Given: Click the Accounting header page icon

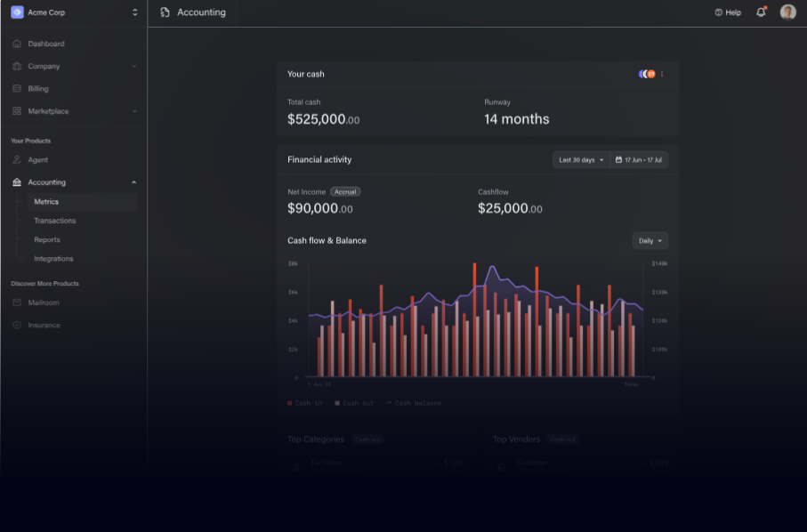Looking at the screenshot, I should (x=165, y=12).
